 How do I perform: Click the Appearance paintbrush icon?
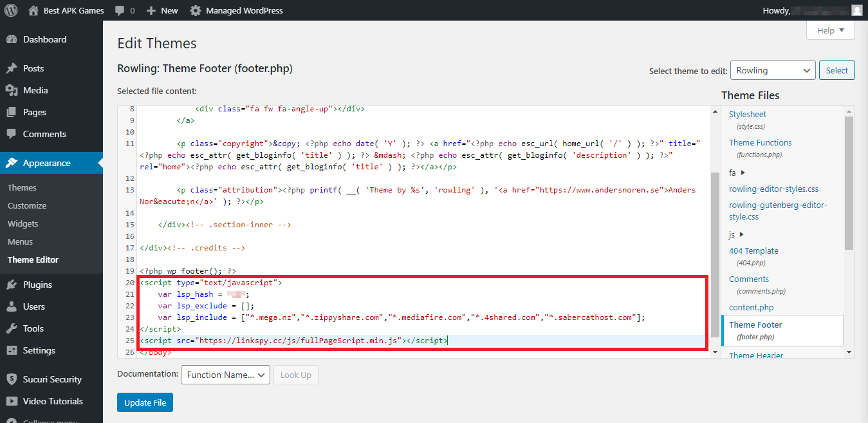(12, 163)
